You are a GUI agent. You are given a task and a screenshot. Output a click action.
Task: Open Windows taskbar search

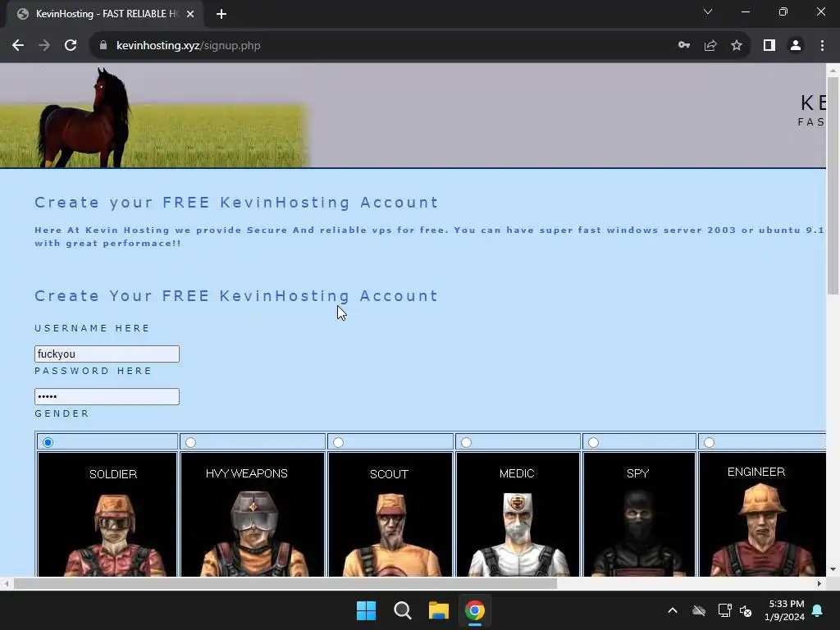[402, 610]
